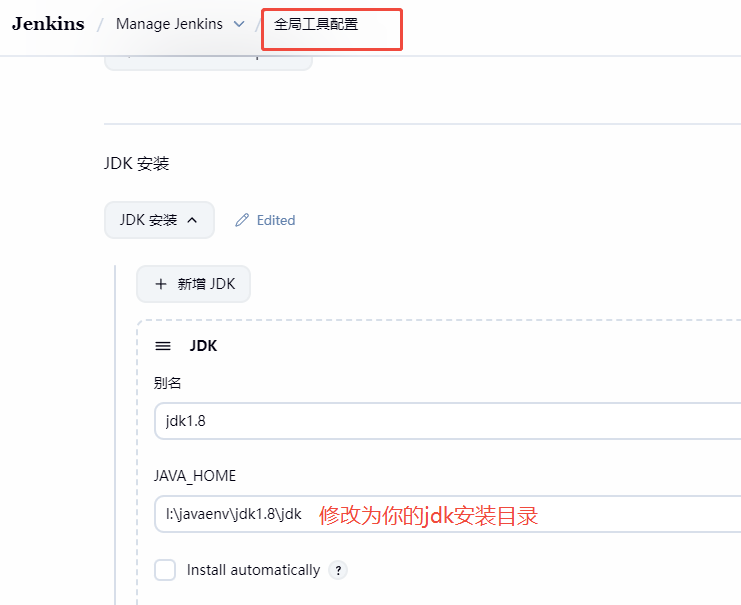Grab the JDK entry drag handle icon

pos(163,346)
